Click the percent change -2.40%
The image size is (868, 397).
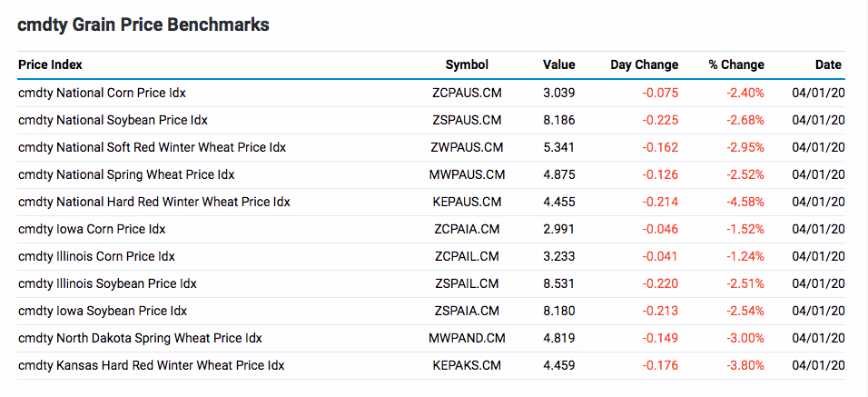click(x=745, y=93)
